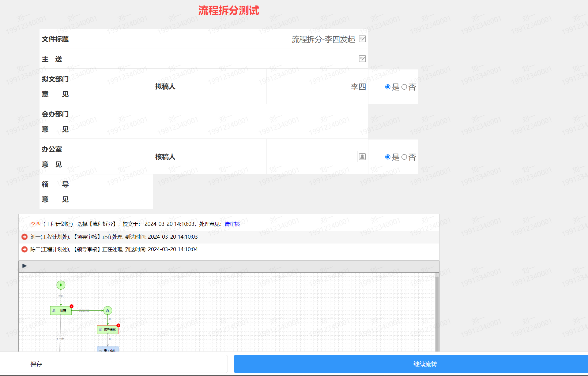The image size is (588, 376).
Task: Click green start node in flowchart
Action: click(x=61, y=285)
